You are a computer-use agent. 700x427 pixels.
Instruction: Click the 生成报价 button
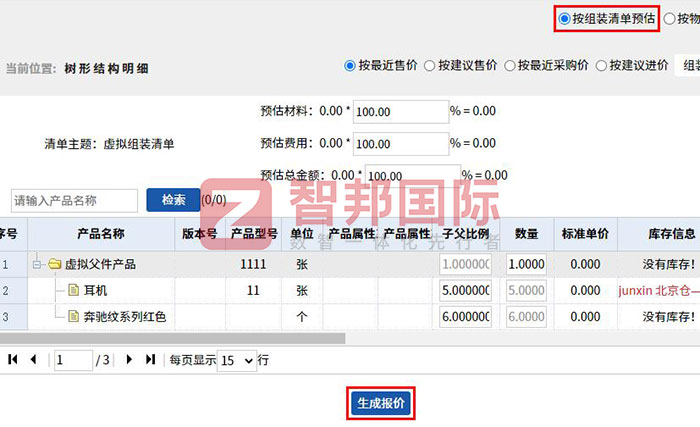point(380,404)
